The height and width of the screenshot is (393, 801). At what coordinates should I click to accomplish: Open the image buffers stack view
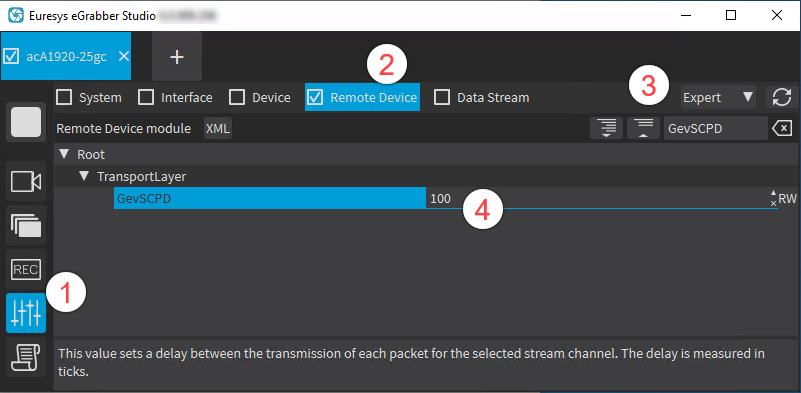point(26,225)
